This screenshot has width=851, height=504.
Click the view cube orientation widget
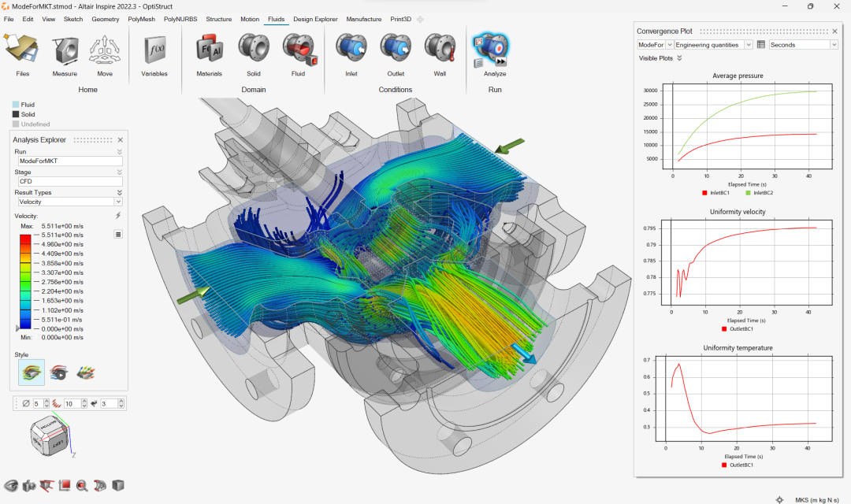point(49,437)
